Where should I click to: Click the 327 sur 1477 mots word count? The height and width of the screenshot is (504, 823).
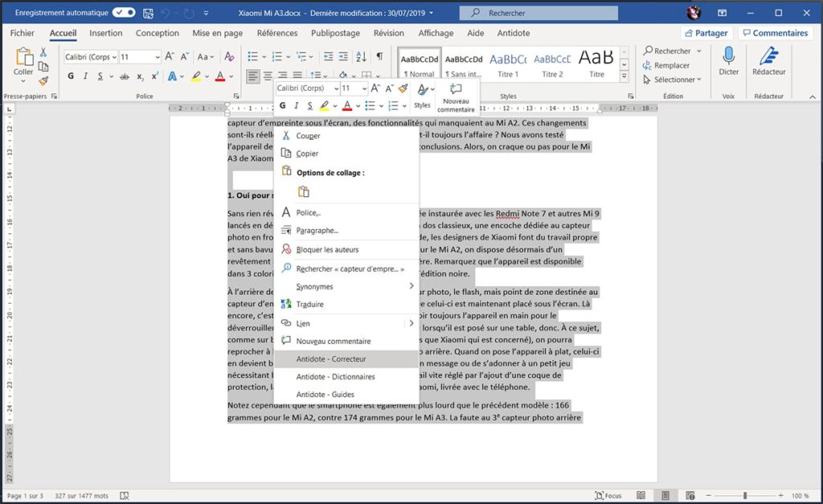tap(81, 496)
